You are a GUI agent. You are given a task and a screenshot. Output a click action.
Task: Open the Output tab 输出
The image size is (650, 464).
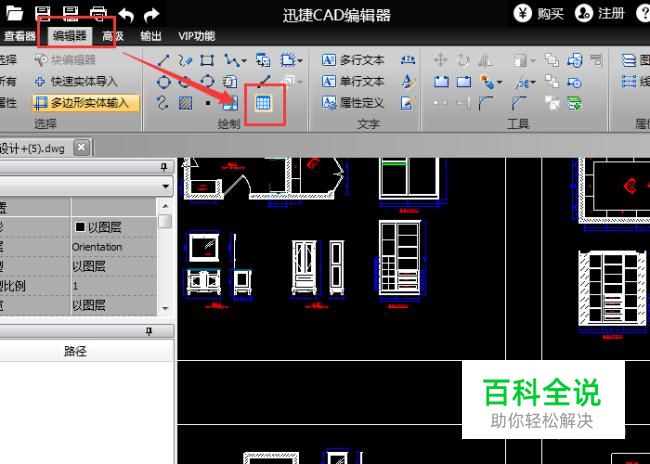tap(150, 36)
